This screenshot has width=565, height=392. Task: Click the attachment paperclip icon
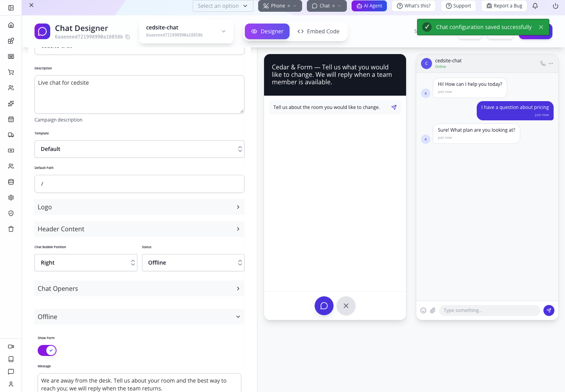click(x=433, y=310)
